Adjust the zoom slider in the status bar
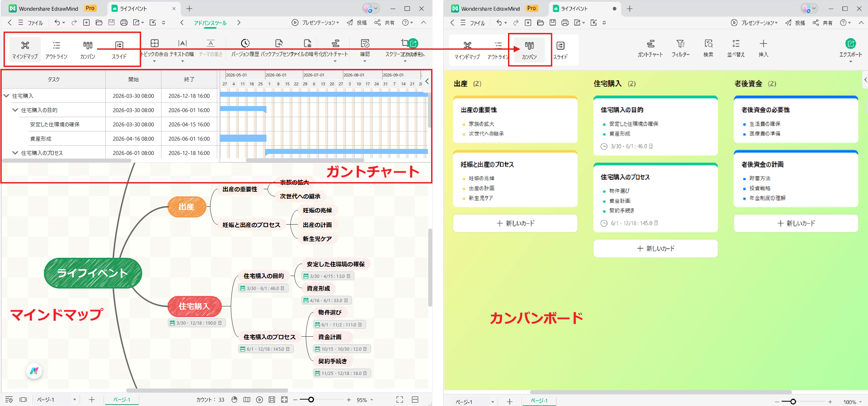 (x=311, y=400)
